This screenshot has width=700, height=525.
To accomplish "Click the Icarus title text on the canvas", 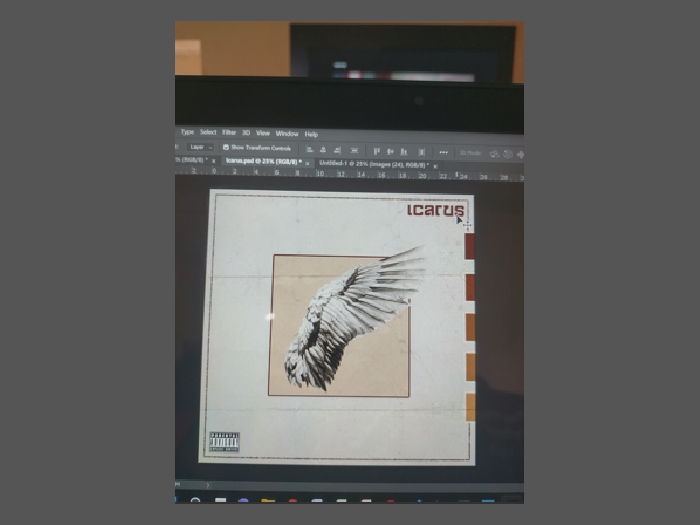I will click(436, 210).
